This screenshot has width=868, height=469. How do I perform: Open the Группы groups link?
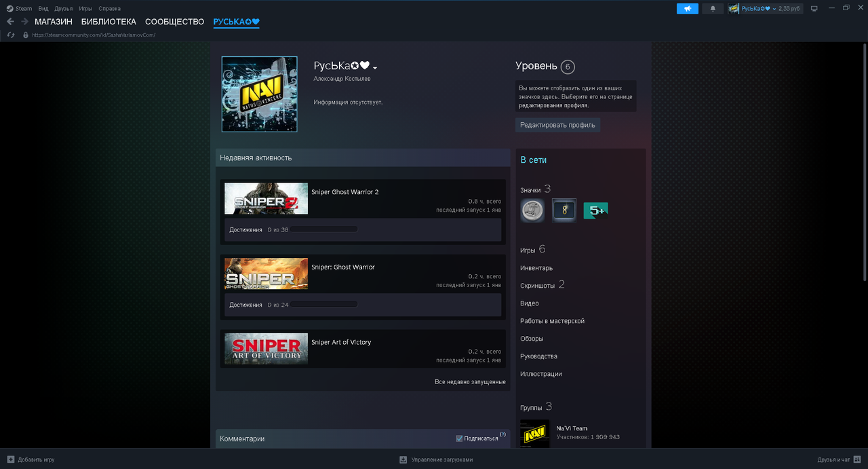[x=531, y=408]
